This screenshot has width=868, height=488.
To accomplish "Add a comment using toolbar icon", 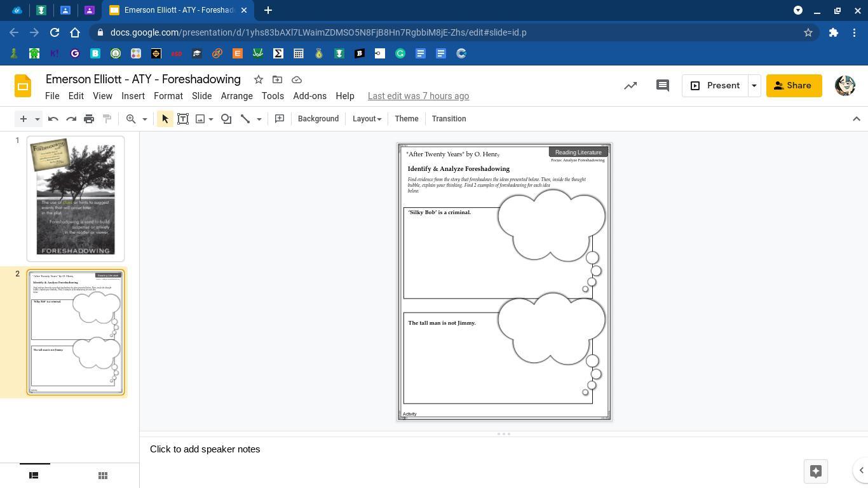I will (x=280, y=119).
